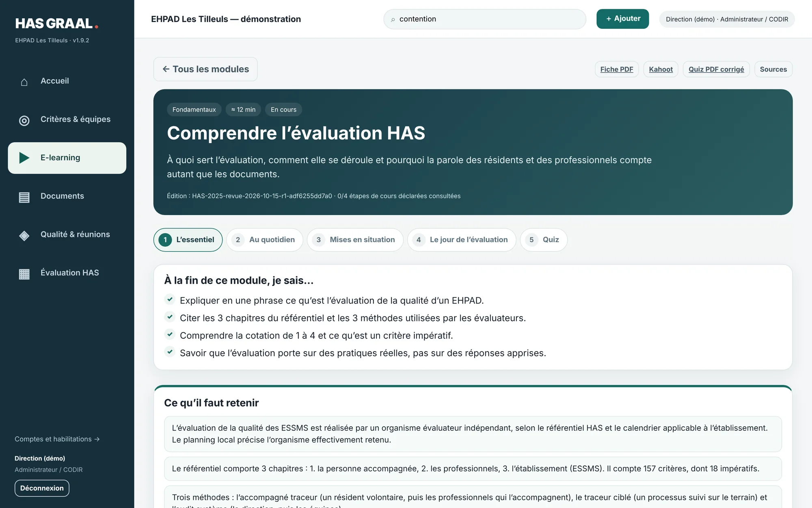Screen dimensions: 812x508
Task: Open Quiz PDF corrigé link
Action: (716, 69)
